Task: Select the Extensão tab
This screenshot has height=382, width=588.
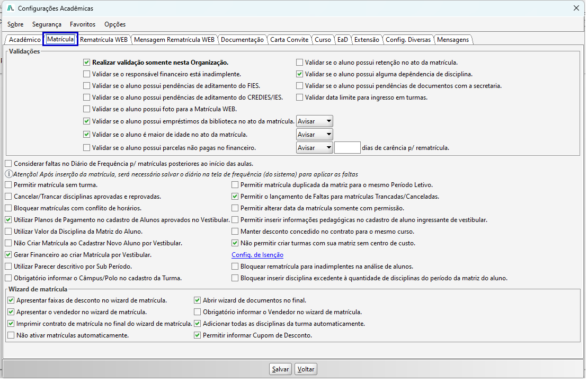Action: click(367, 39)
